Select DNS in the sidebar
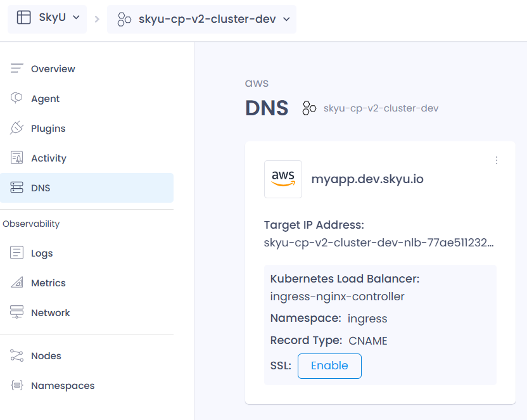The image size is (527, 420). click(x=87, y=188)
